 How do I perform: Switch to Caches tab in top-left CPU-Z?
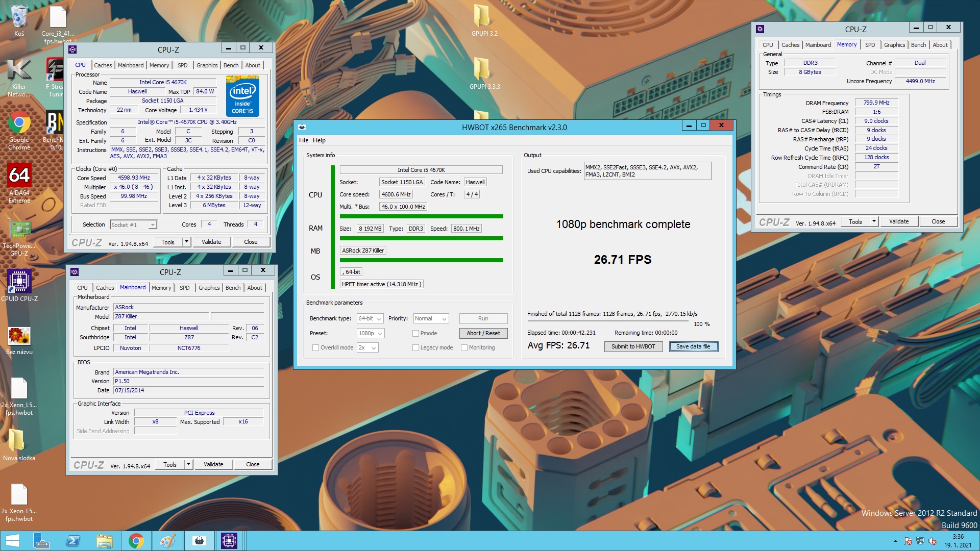[103, 65]
